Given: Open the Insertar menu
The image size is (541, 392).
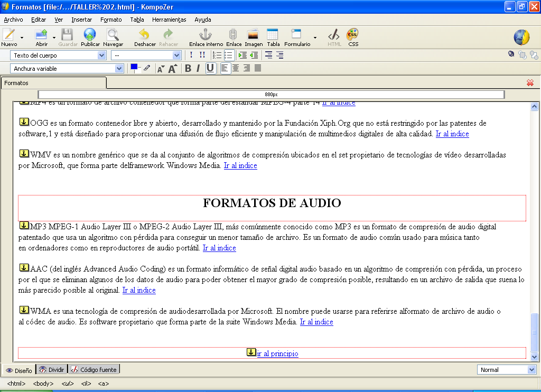Looking at the screenshot, I should click(x=81, y=20).
